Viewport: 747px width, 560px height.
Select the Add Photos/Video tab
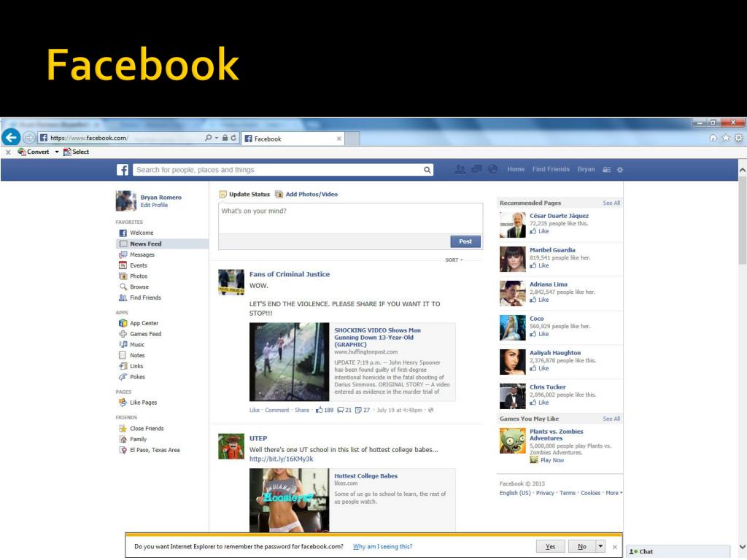click(x=306, y=194)
